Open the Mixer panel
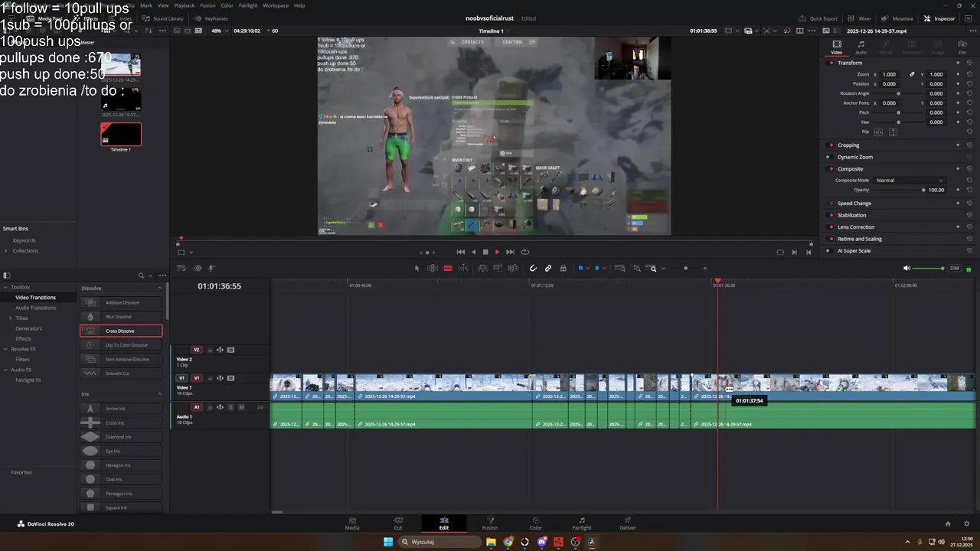This screenshot has height=551, width=980. pyautogui.click(x=861, y=18)
